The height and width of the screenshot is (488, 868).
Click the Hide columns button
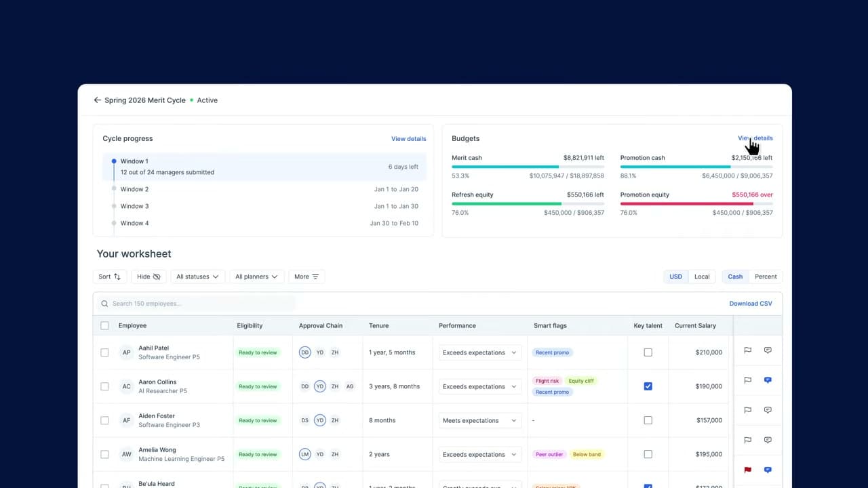149,277
